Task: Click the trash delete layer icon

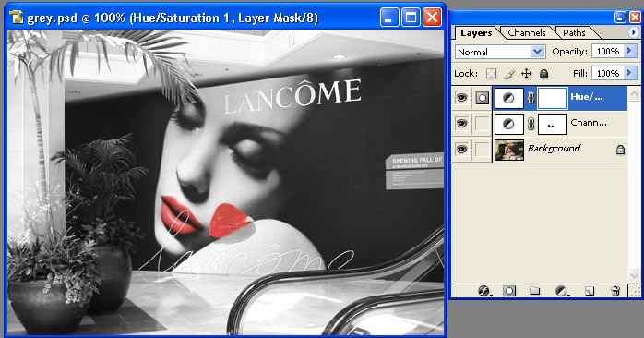Action: coord(615,291)
